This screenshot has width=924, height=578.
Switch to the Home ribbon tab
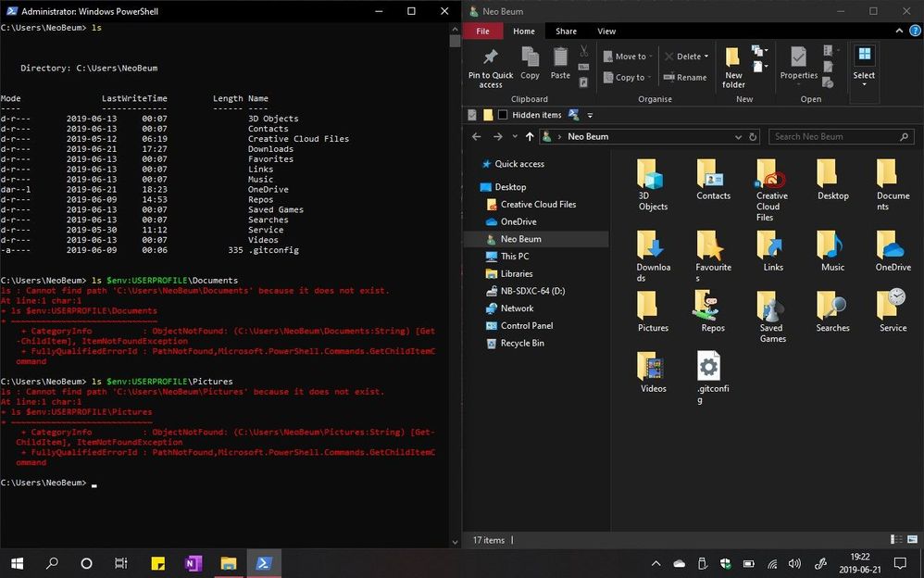pyautogui.click(x=523, y=31)
